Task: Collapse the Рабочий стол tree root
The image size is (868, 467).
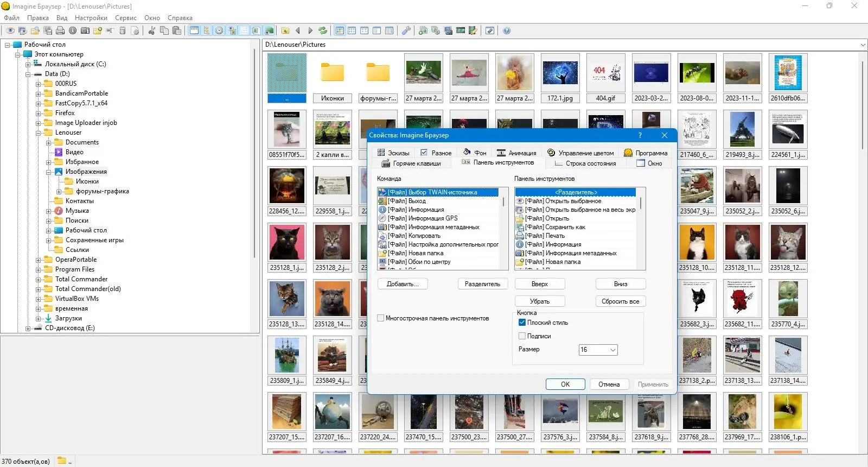Action: 8,45
